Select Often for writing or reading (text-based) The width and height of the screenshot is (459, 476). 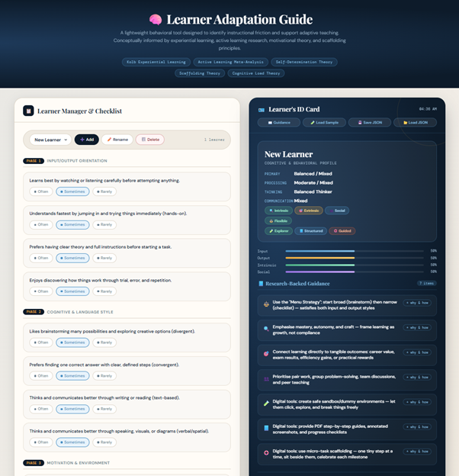pos(41,409)
